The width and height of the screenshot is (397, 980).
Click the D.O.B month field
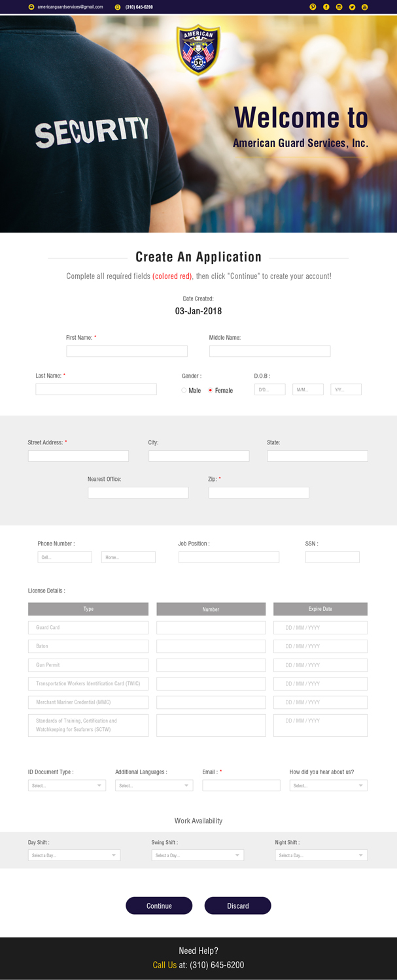(308, 389)
